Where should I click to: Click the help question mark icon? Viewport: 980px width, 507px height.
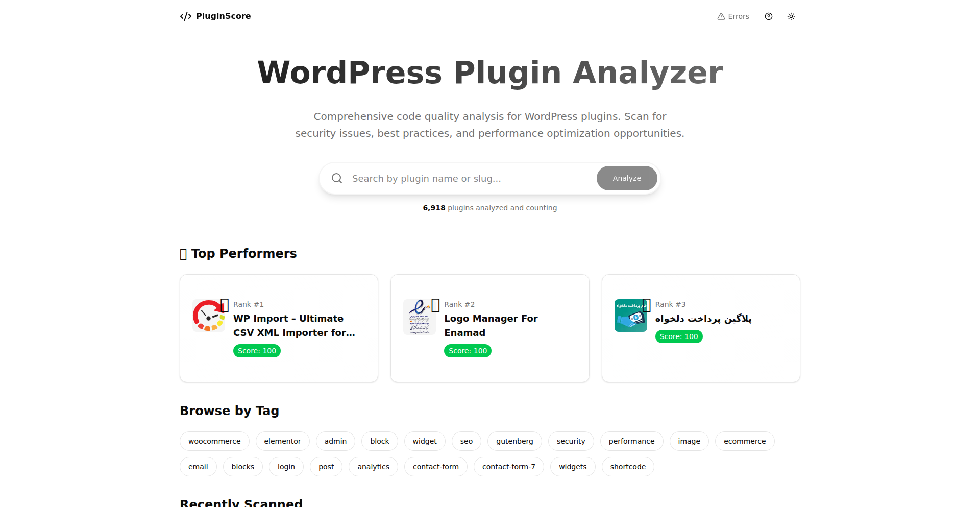(768, 16)
